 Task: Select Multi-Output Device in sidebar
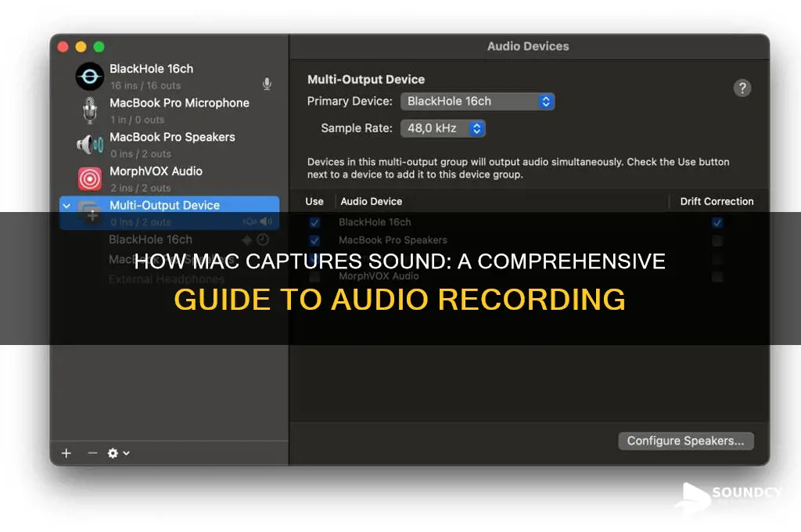(170, 213)
